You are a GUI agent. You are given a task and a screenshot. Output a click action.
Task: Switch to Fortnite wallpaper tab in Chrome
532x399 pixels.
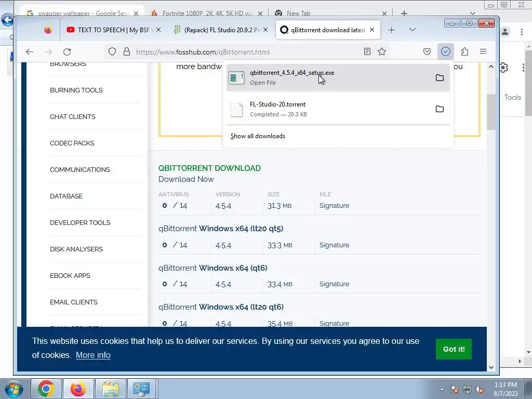pos(208,13)
